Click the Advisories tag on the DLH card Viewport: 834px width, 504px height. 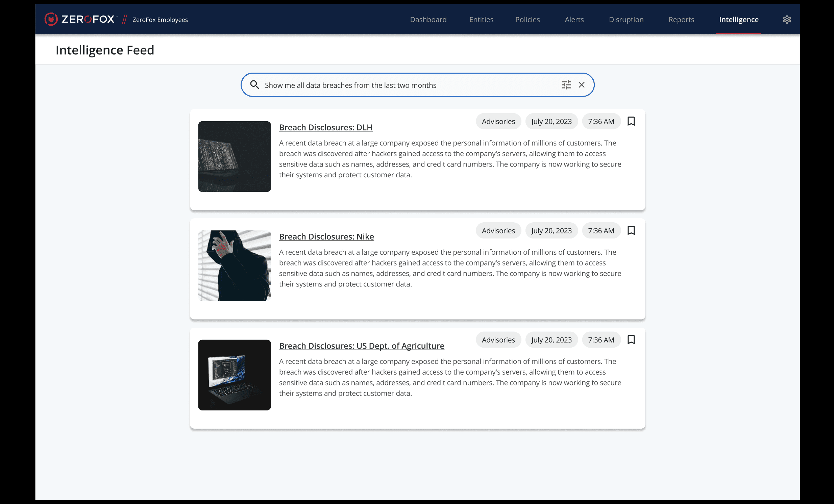coord(498,121)
